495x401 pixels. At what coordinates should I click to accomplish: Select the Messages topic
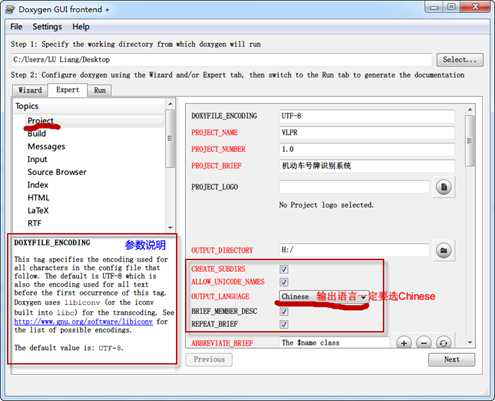(x=46, y=146)
